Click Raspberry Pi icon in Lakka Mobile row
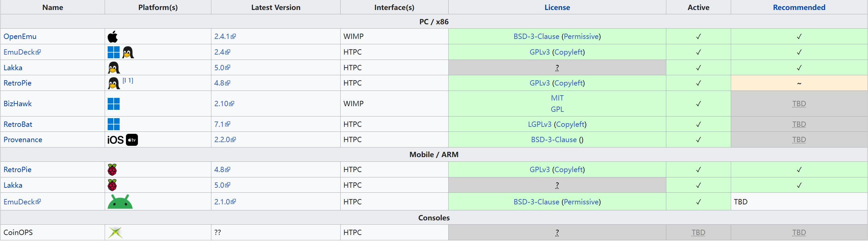This screenshot has height=241, width=868. [x=112, y=185]
